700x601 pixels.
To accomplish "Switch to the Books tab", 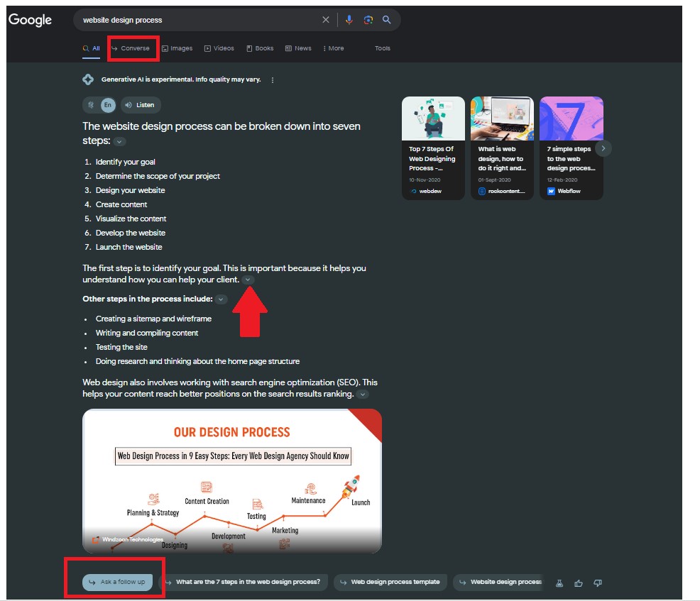I will (x=260, y=48).
